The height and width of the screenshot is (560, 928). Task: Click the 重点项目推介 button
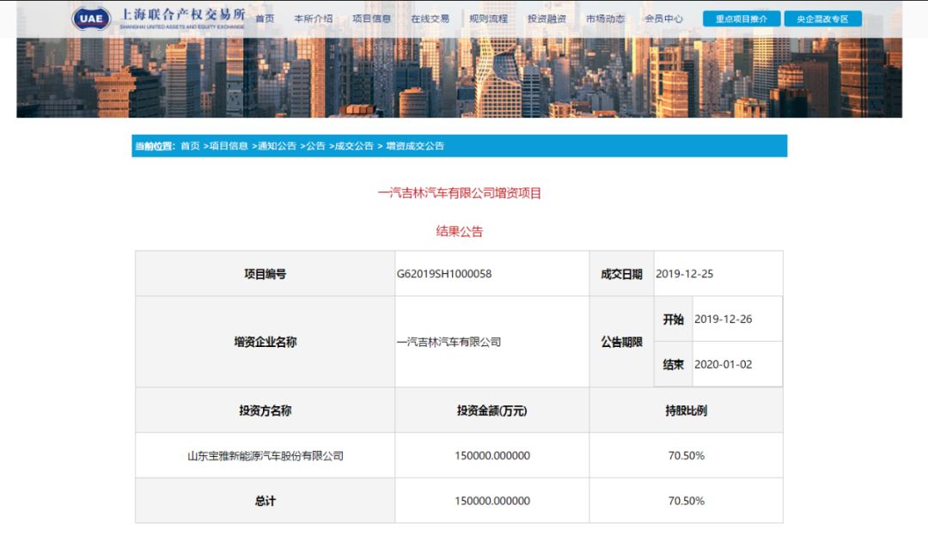tap(742, 19)
